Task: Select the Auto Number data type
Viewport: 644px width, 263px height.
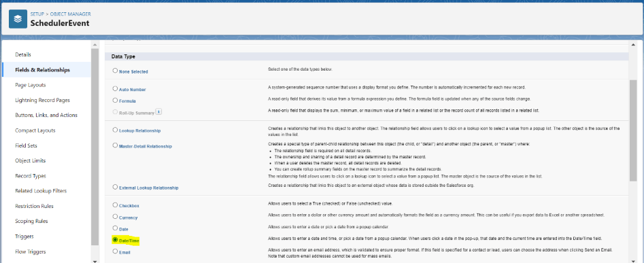Action: (115, 88)
